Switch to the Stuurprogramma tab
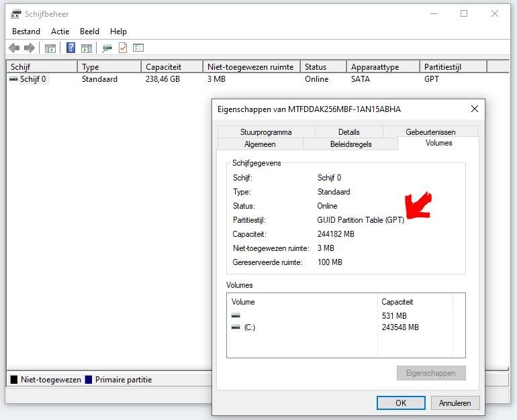This screenshot has height=420, width=517. (266, 132)
